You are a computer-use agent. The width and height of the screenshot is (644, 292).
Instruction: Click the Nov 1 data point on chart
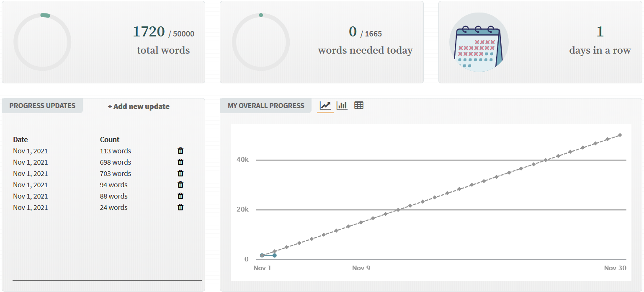pyautogui.click(x=262, y=255)
